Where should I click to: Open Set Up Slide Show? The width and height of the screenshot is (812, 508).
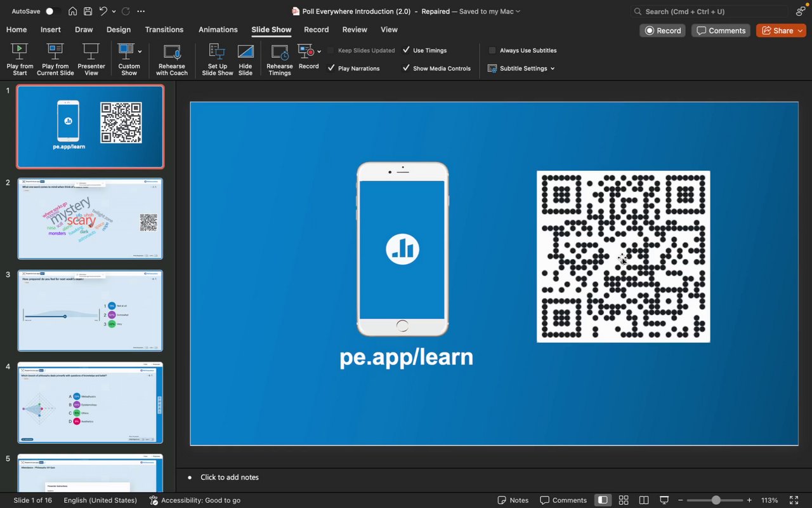218,60
